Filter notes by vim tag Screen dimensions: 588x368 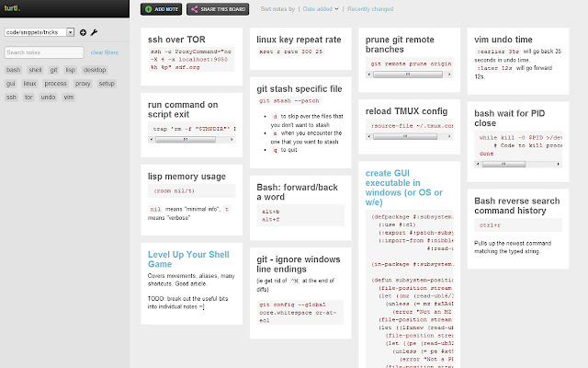click(x=69, y=98)
